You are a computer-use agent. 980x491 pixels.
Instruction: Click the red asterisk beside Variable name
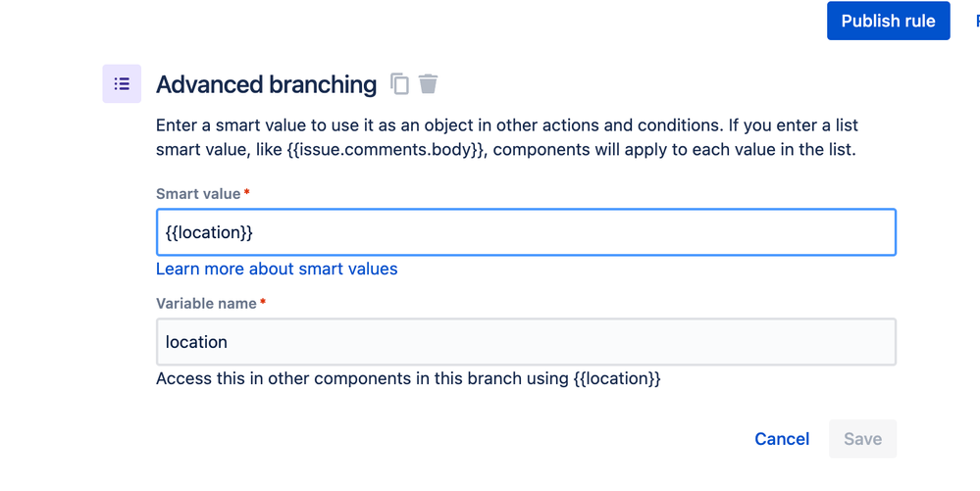[263, 304]
